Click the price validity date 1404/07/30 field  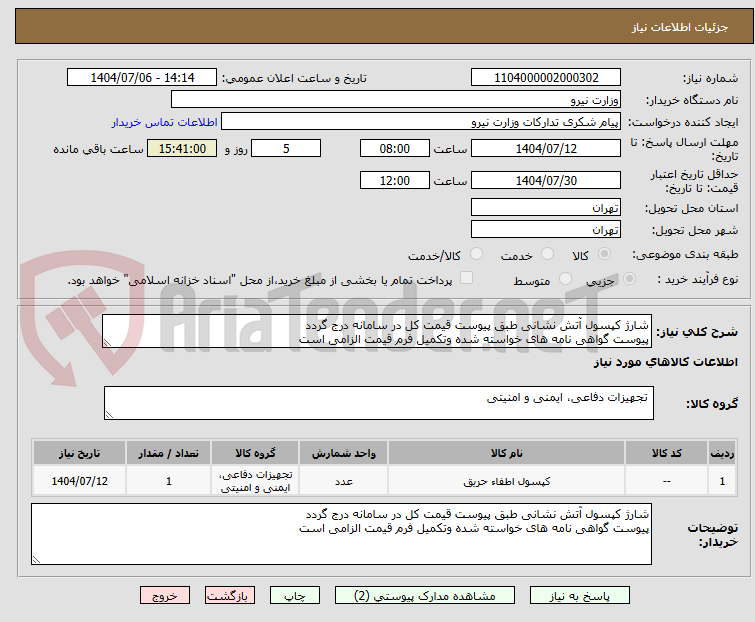click(546, 181)
